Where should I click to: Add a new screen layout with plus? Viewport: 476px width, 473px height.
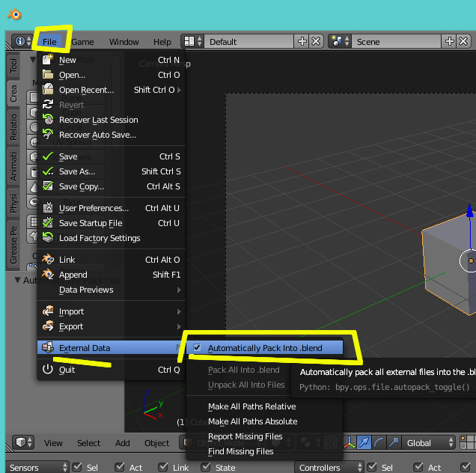point(302,41)
